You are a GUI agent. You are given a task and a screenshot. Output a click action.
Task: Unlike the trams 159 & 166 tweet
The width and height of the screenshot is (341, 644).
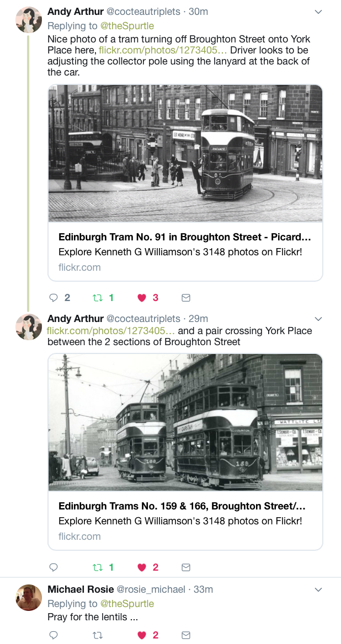(142, 567)
